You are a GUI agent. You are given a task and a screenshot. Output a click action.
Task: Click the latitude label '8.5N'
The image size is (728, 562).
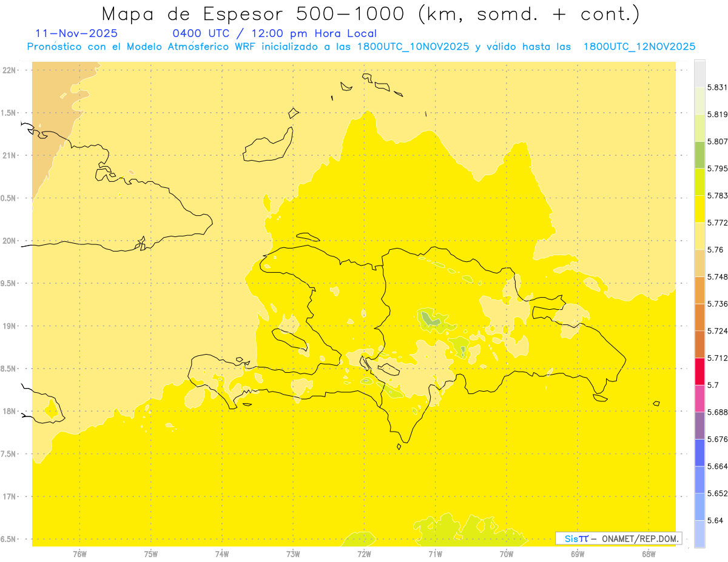[x=8, y=369]
